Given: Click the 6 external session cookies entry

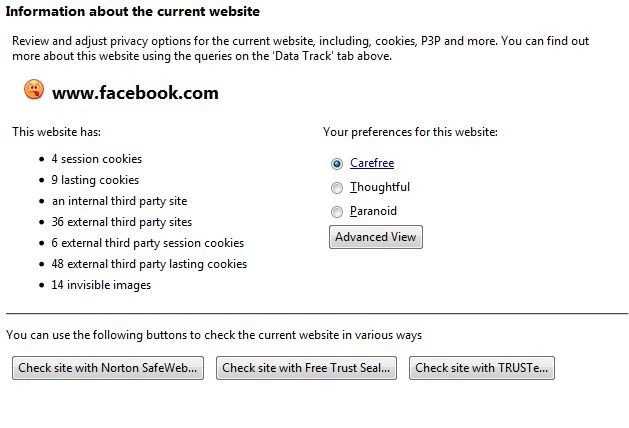Looking at the screenshot, I should tap(148, 243).
